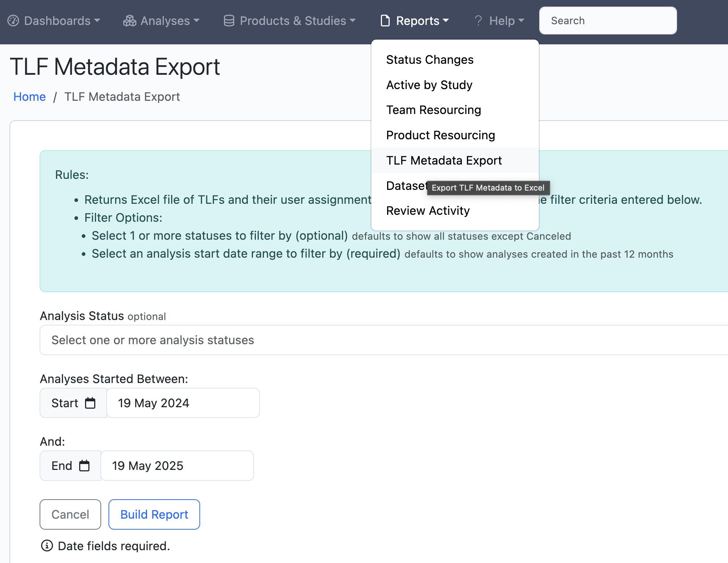Viewport: 728px width, 563px height.
Task: Open the End date calendar icon
Action: 85,465
